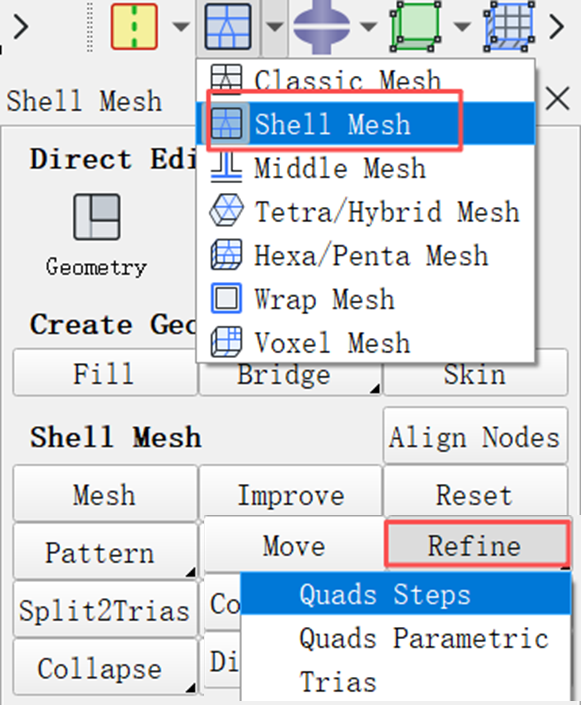Click the Shell Mesh toolbar icon
Screen dimensions: 581x705
coord(228,26)
